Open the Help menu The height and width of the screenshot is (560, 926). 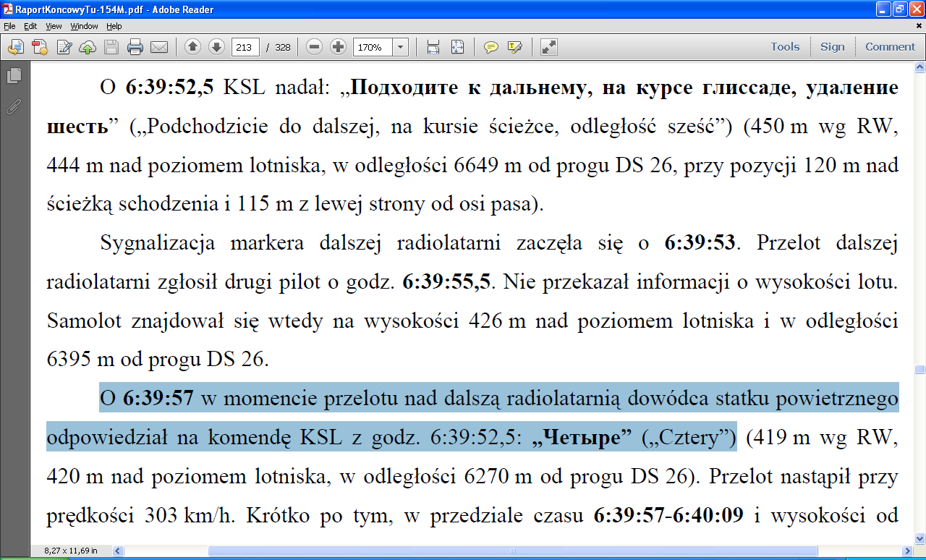(114, 26)
